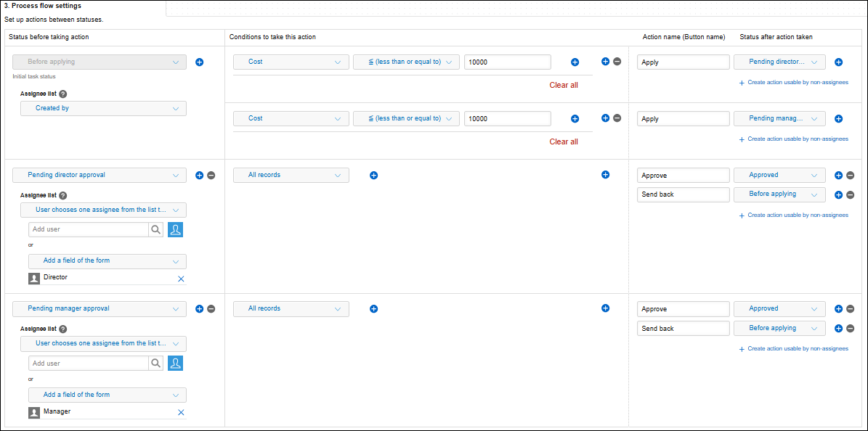The image size is (868, 431).
Task: Click the plus icon beside Approved status dropdown
Action: click(x=840, y=175)
